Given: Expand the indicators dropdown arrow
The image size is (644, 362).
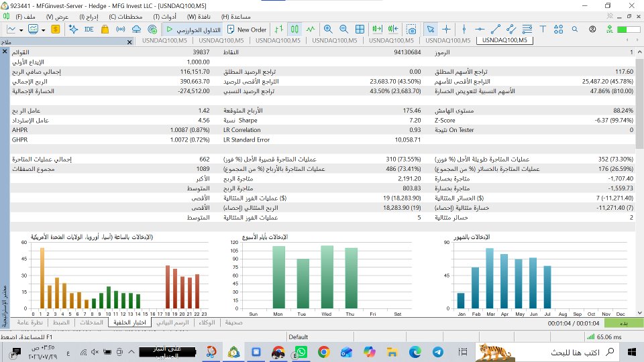Looking at the screenshot, I should click(x=43, y=29).
